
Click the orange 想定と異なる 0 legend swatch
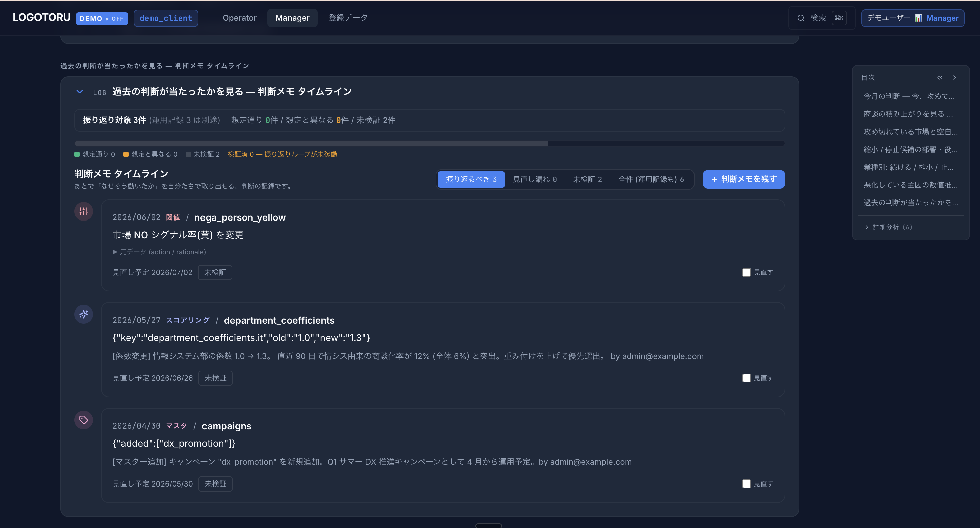click(126, 155)
